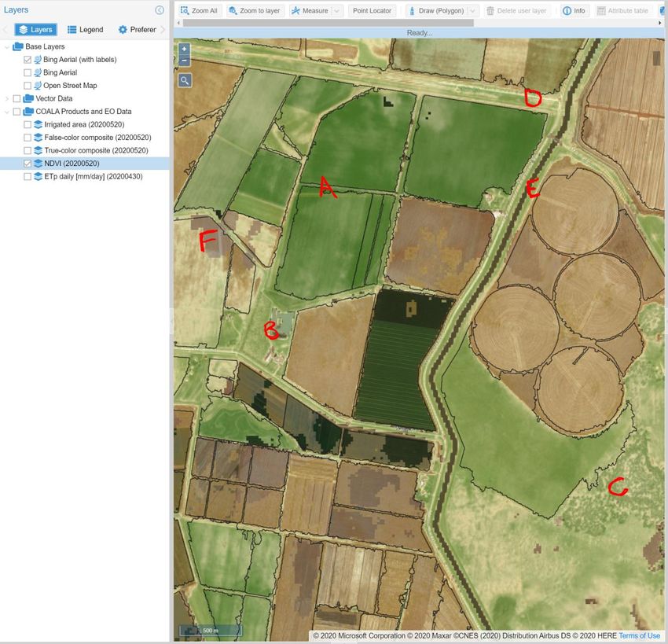The width and height of the screenshot is (668, 644).
Task: Turn on True-color composite (20200520) layer
Action: [28, 150]
